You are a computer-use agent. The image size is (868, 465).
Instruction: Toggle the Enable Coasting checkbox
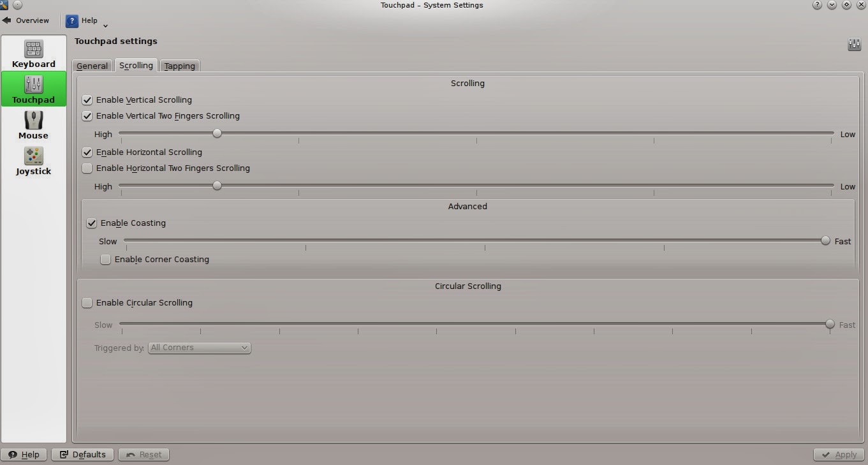(x=92, y=223)
